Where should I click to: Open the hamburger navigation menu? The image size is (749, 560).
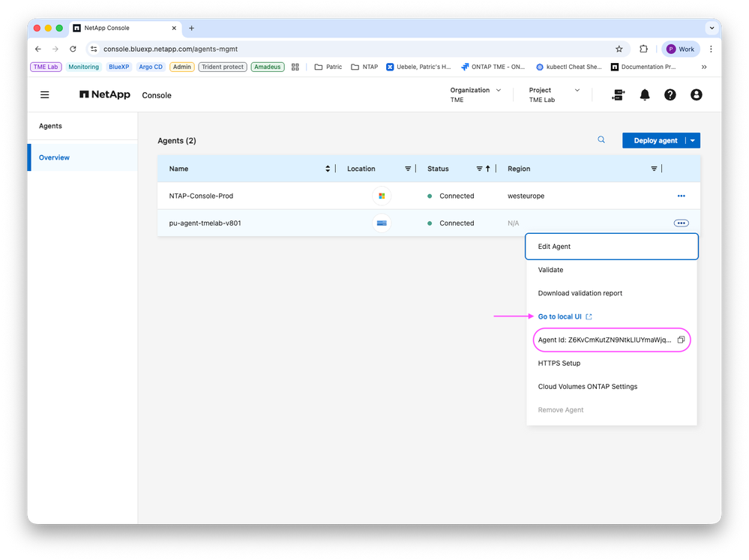pyautogui.click(x=44, y=94)
